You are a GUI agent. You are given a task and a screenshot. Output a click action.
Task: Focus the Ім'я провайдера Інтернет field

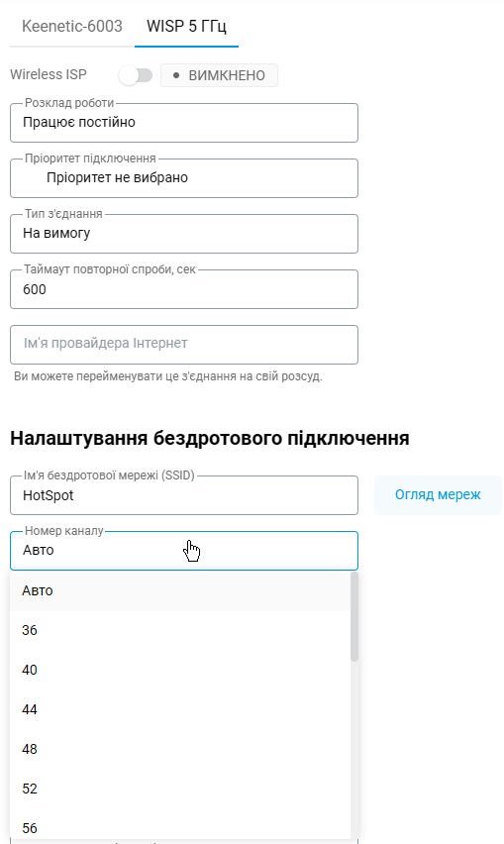click(184, 345)
